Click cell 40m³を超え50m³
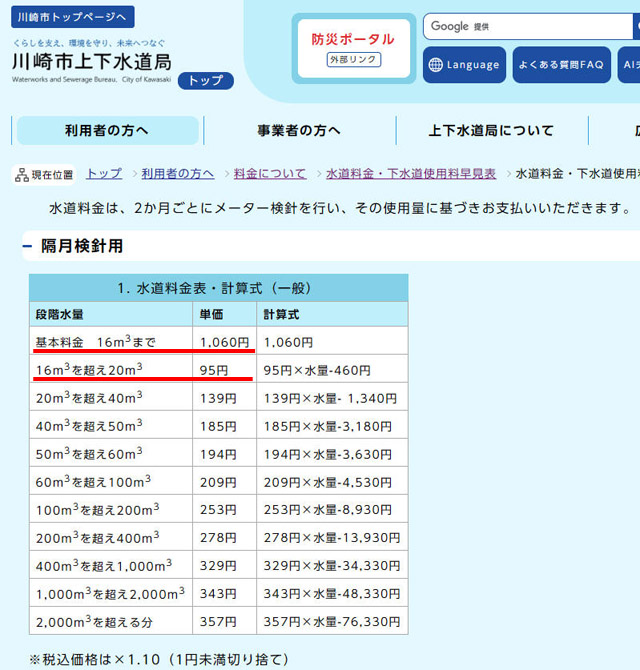Viewport: 640px width, 670px height. tap(111, 425)
